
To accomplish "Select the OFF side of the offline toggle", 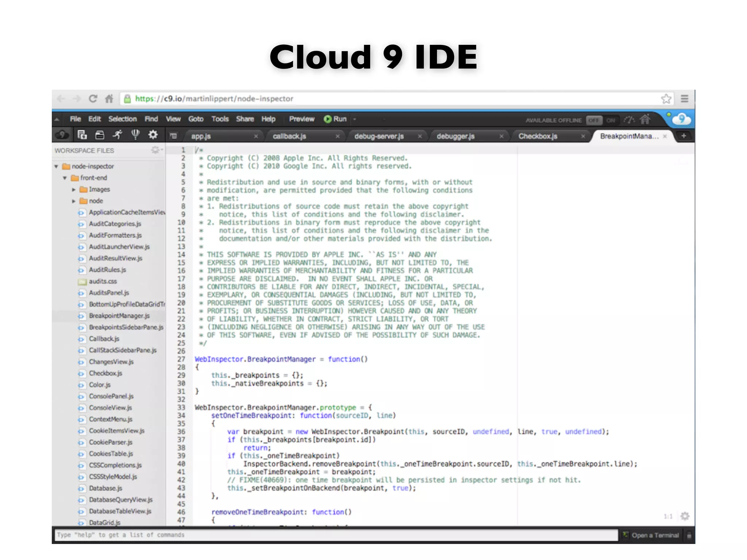I will click(x=593, y=120).
